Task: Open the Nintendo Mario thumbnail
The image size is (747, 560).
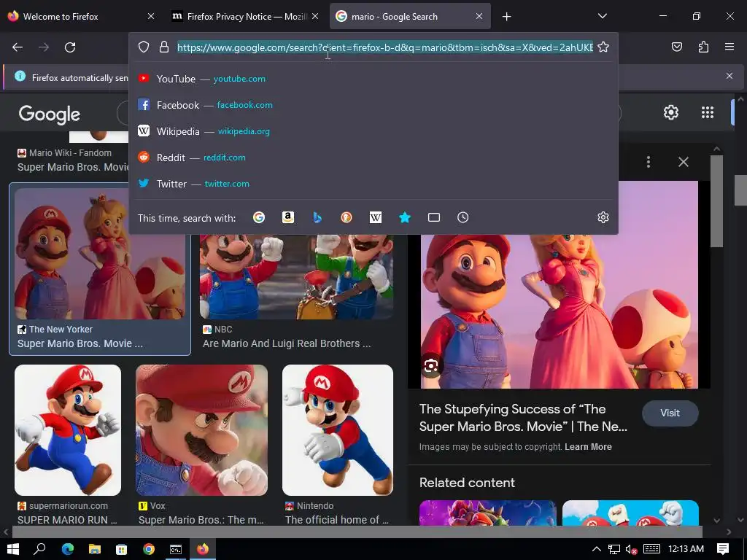Action: pyautogui.click(x=338, y=430)
